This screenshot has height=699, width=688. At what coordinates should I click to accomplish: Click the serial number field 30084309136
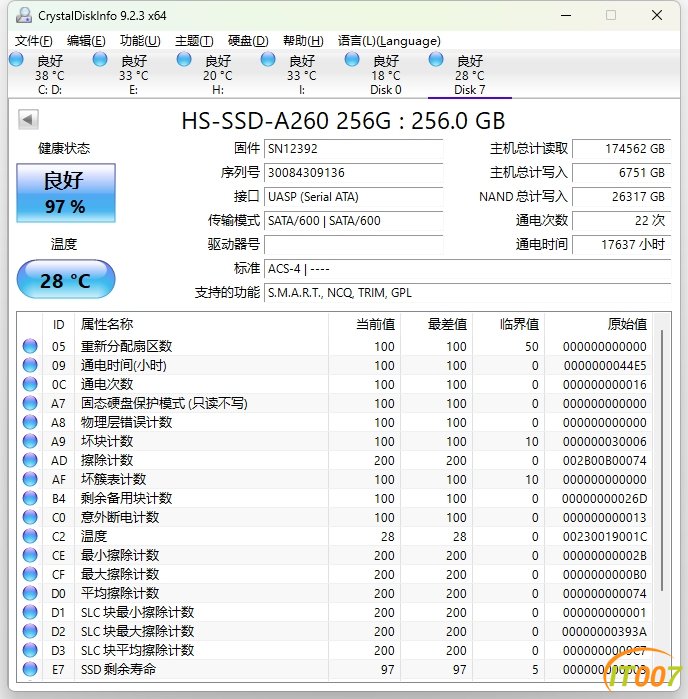354,173
